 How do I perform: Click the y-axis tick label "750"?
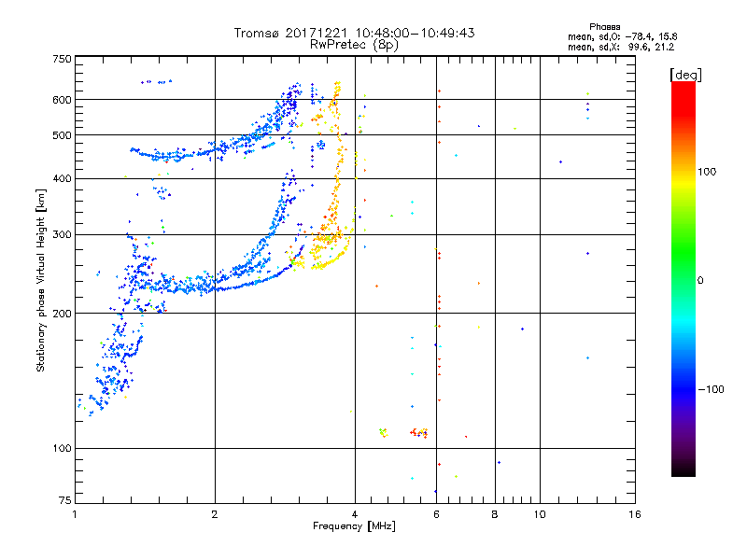pyautogui.click(x=62, y=59)
